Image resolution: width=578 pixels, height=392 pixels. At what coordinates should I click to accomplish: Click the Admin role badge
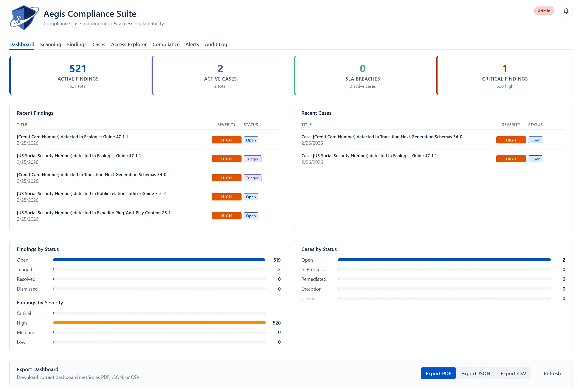[544, 11]
